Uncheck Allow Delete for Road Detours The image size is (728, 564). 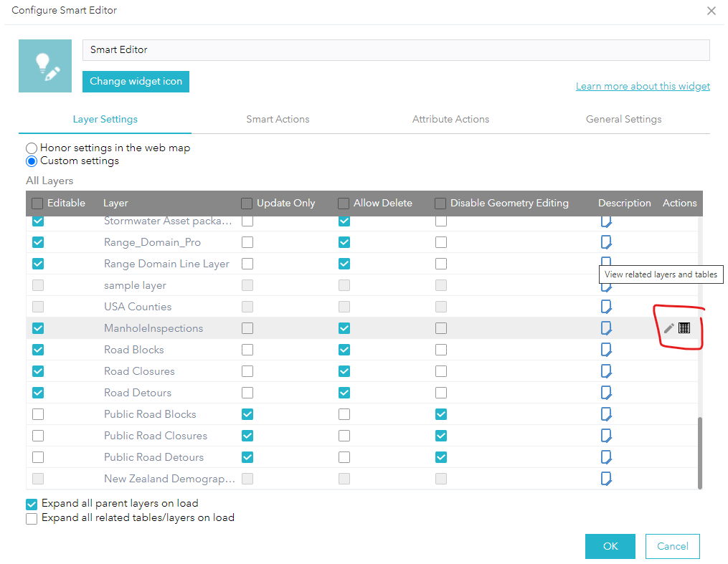click(344, 393)
